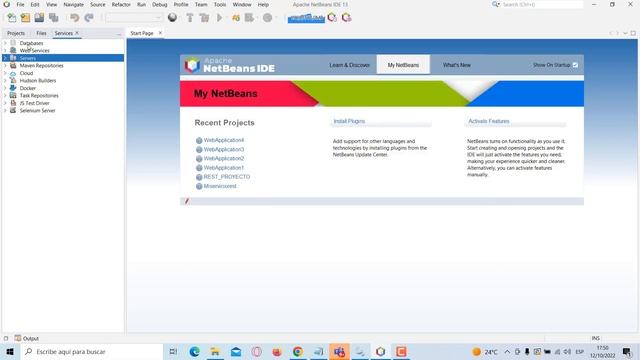Click the New File toolbar icon
Viewport: 640px width, 360px height.
pos(11,18)
